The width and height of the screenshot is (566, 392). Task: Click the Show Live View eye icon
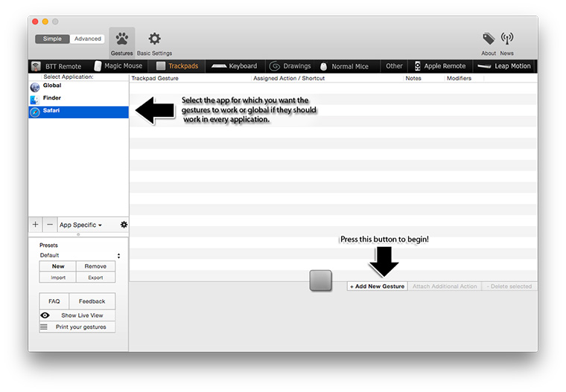(45, 315)
